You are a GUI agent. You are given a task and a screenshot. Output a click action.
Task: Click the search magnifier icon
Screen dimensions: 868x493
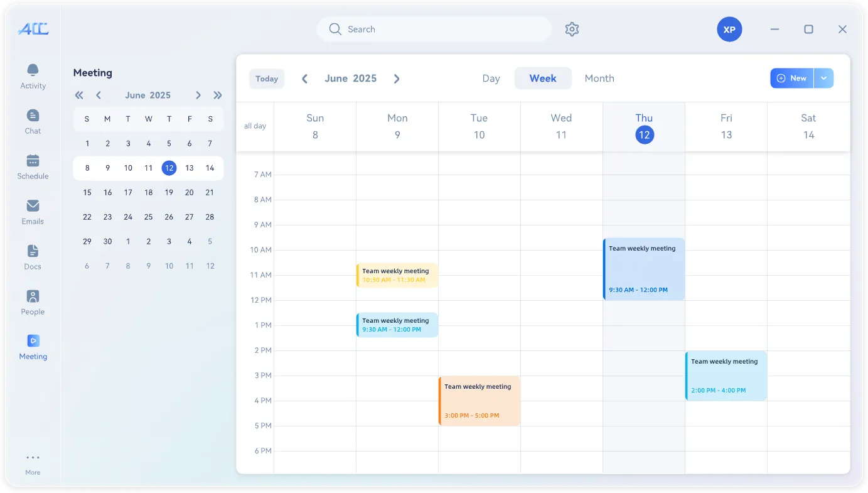335,29
